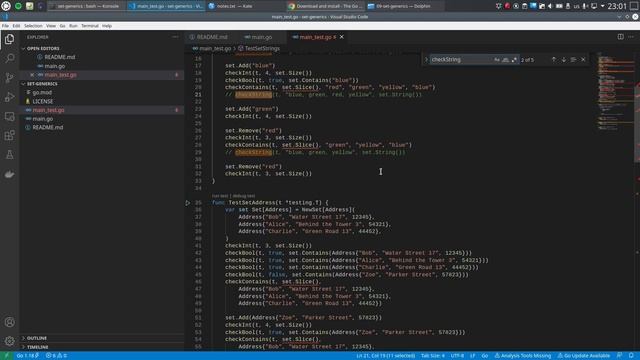The height and width of the screenshot is (360, 640).
Task: Close the find widget
Action: (583, 60)
